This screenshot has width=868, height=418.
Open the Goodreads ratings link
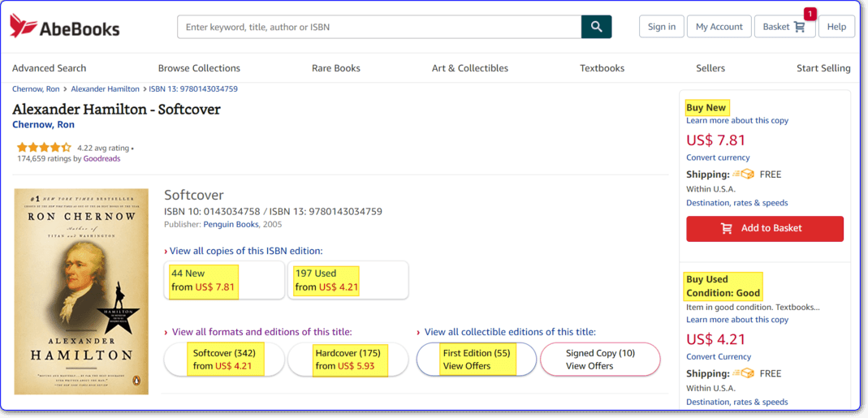(x=101, y=158)
